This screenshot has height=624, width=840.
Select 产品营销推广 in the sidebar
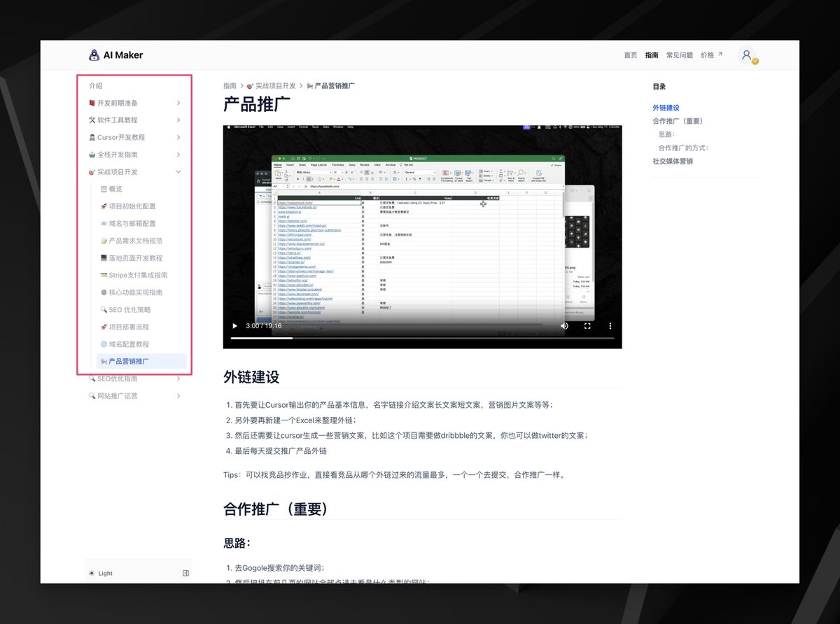(141, 362)
